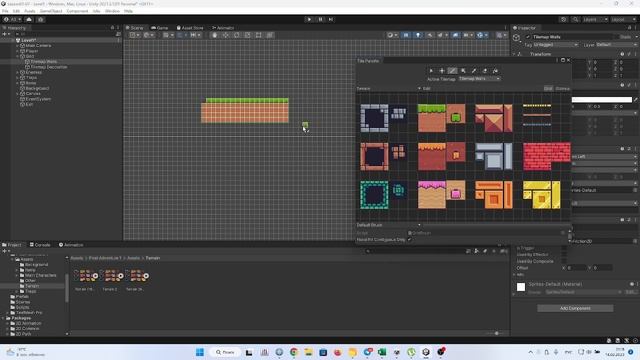Select the Transform tool in Scene toolbar
Screen dimensions: 640x360
270,35
